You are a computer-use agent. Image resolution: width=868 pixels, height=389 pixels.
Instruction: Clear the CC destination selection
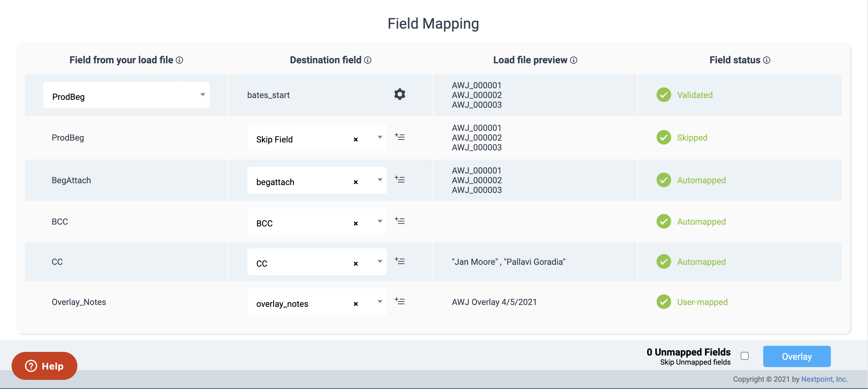click(355, 264)
